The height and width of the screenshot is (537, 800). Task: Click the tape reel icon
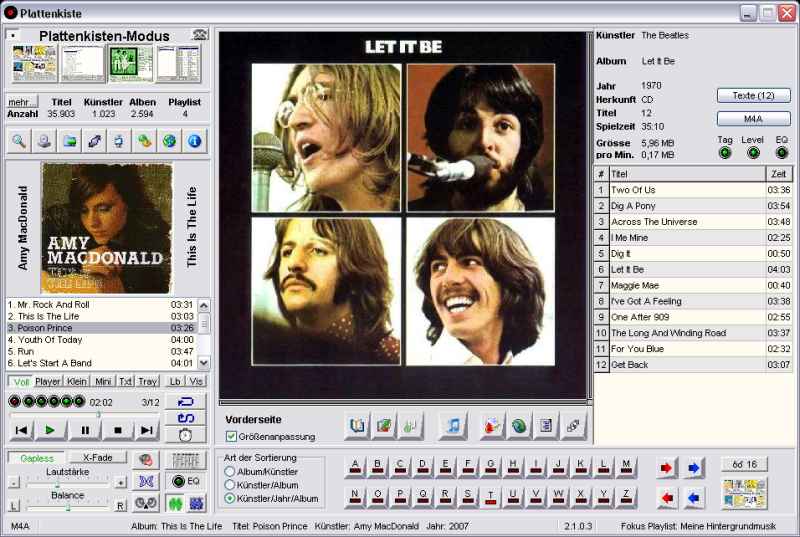[146, 503]
